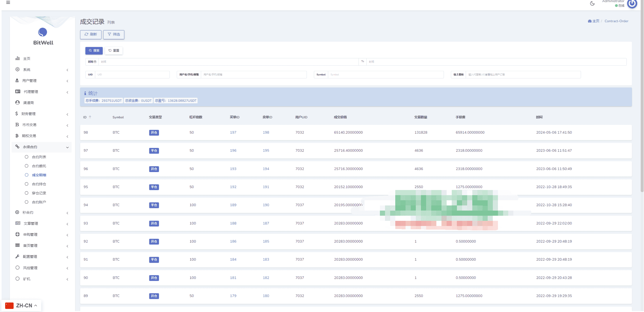Expand the 代理管理 menu chevron
This screenshot has height=312, width=644.
[68, 92]
